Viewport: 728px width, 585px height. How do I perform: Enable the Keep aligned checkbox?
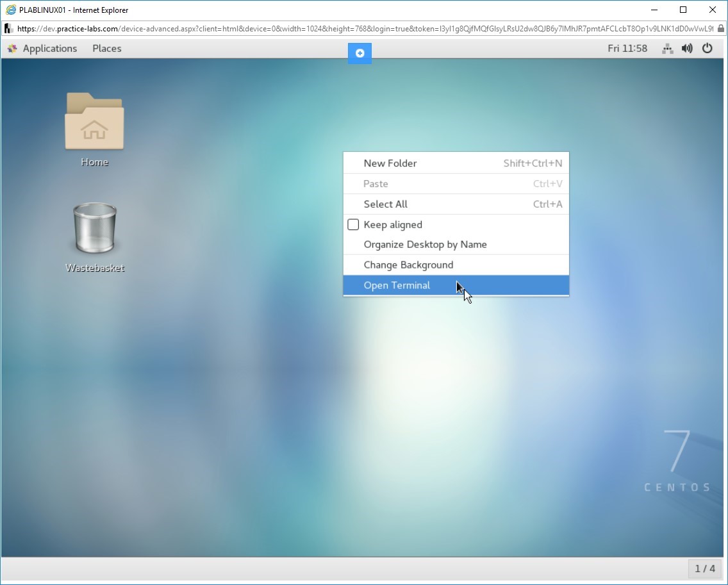pyautogui.click(x=353, y=224)
